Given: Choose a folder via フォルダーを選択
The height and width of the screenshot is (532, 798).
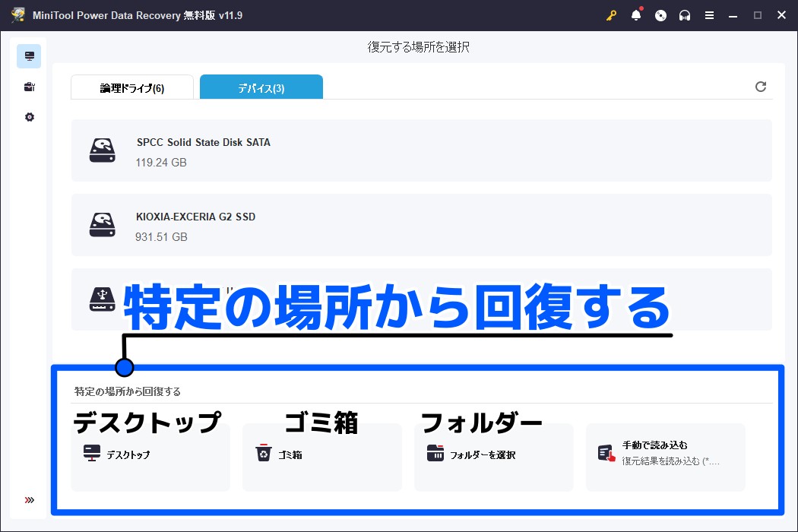Looking at the screenshot, I should (x=493, y=456).
